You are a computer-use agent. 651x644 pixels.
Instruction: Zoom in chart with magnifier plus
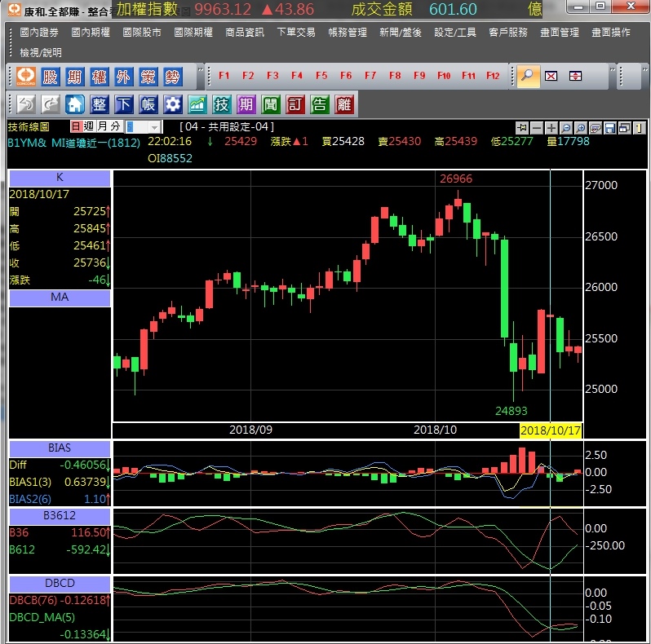tap(580, 128)
